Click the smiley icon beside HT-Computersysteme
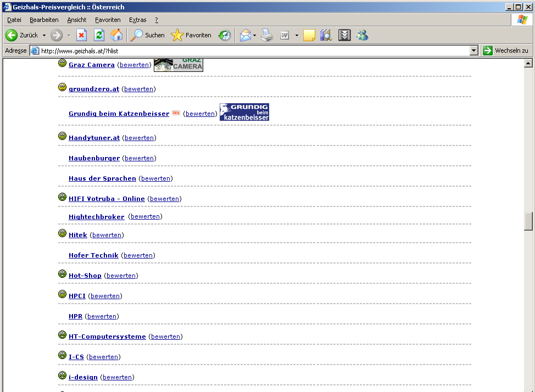Viewport: 535px width, 392px height. 62,335
